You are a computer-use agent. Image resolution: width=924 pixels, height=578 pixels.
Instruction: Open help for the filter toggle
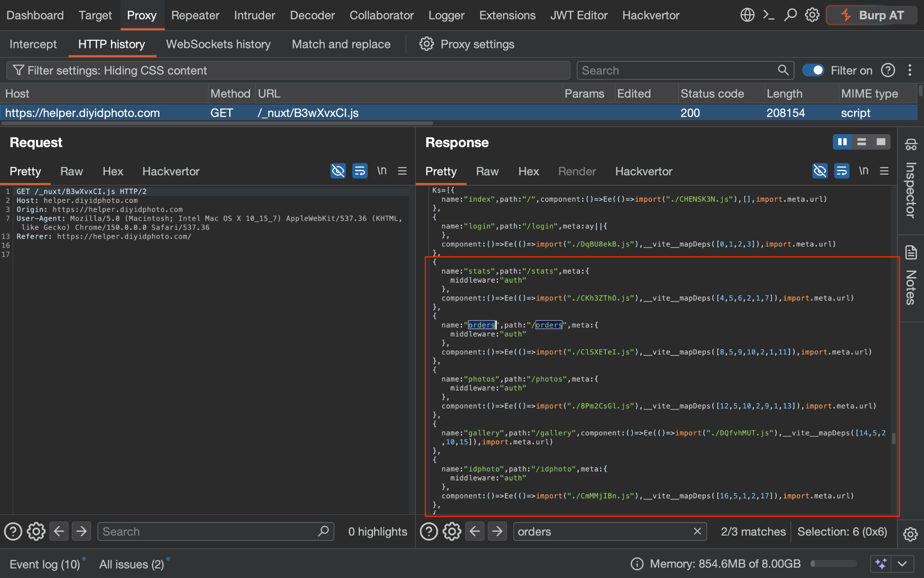click(x=888, y=70)
